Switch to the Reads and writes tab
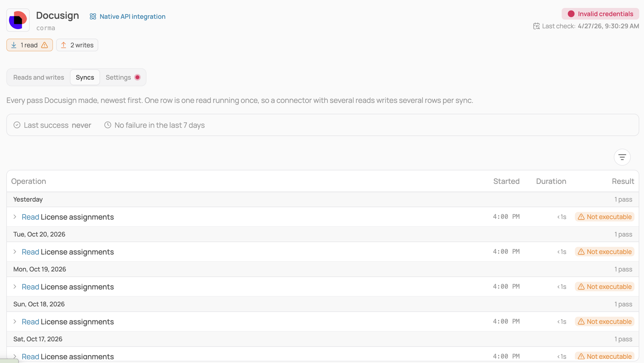The width and height of the screenshot is (644, 363). [39, 77]
